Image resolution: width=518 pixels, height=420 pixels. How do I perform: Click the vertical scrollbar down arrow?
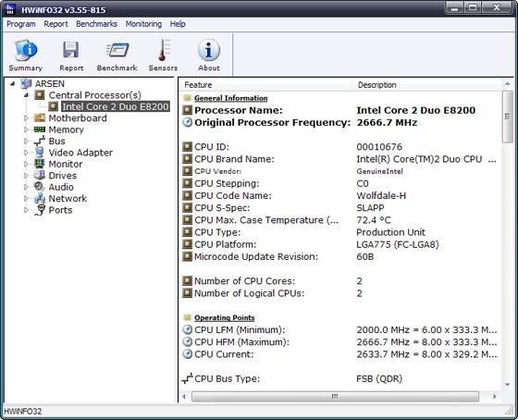point(508,385)
